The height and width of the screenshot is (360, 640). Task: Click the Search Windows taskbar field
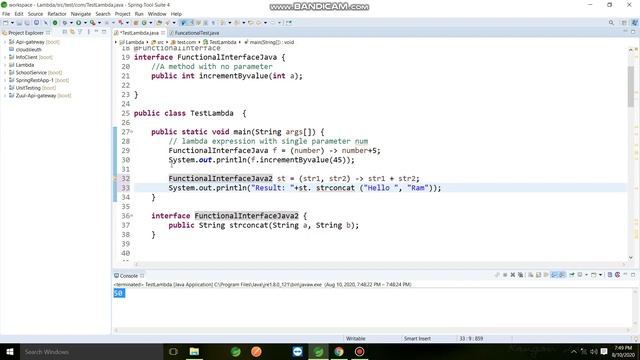click(91, 351)
